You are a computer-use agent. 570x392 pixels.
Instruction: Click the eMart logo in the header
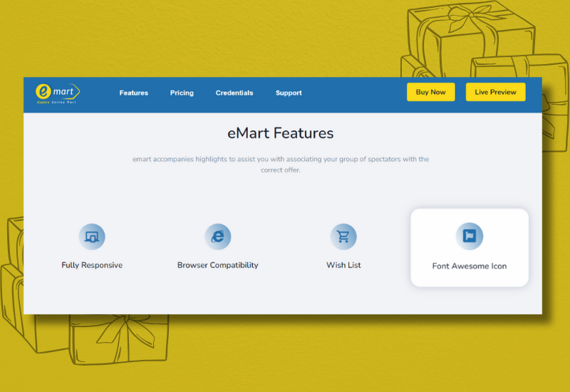(x=57, y=91)
